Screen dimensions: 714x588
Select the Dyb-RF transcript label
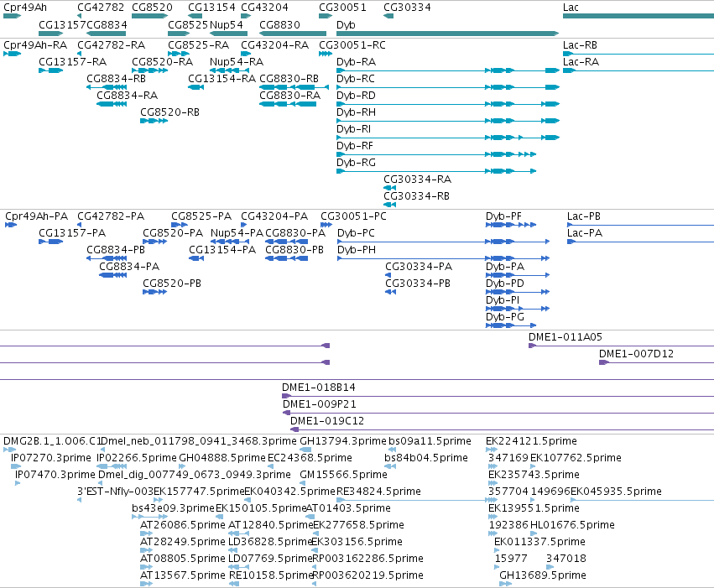point(355,146)
